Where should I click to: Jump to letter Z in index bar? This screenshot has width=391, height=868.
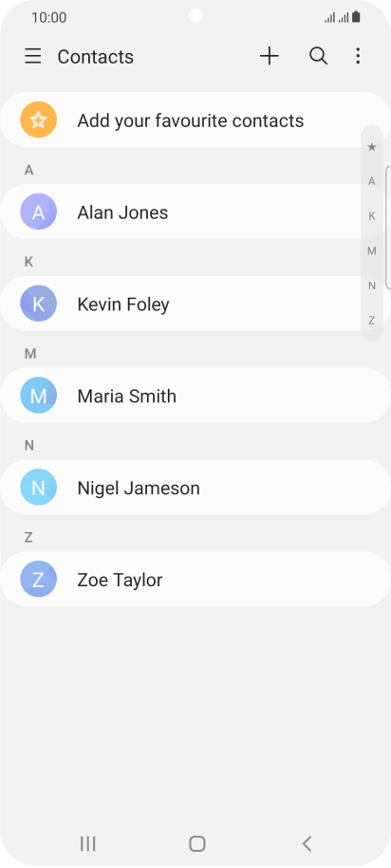point(372,320)
